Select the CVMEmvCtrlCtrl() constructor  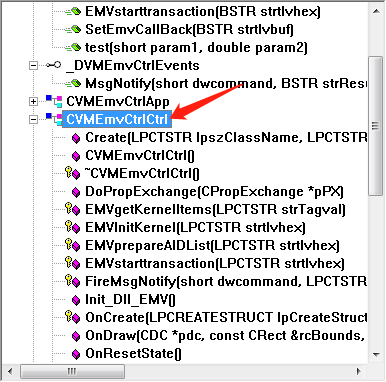(x=140, y=156)
